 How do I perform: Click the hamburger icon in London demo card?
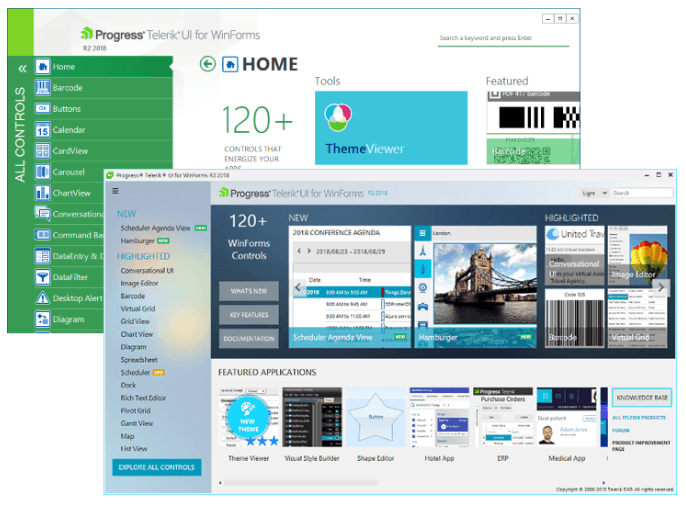422,233
